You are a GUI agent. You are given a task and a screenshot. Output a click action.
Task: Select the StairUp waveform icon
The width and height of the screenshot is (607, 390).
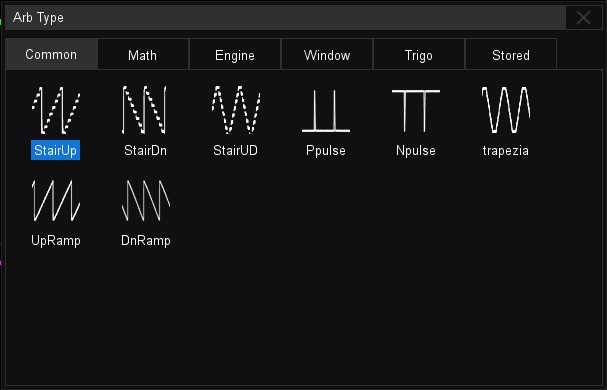click(x=56, y=110)
